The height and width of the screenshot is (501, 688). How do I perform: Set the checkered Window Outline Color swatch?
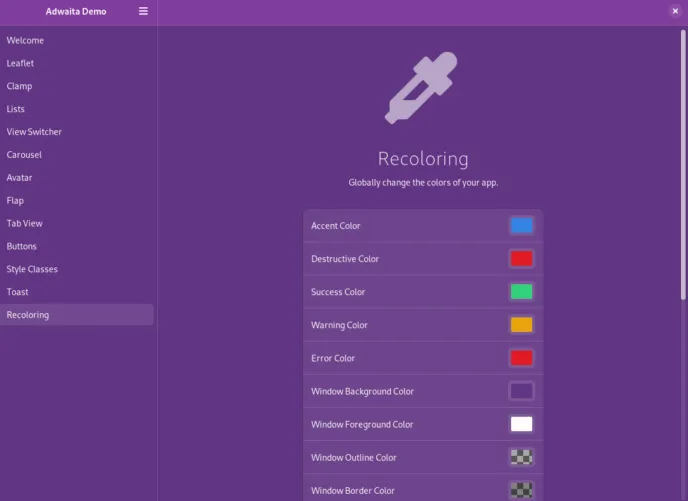click(521, 457)
